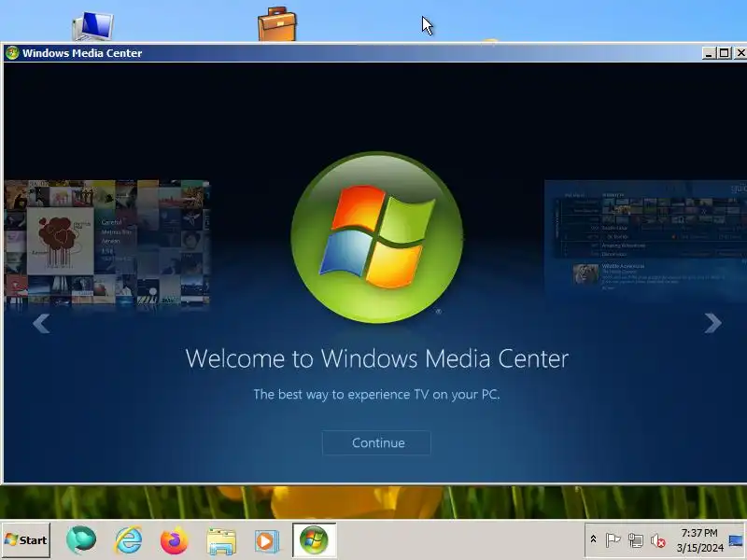The height and width of the screenshot is (560, 747).
Task: Click the Welcome to Windows Media Center heading
Action: pos(377,358)
